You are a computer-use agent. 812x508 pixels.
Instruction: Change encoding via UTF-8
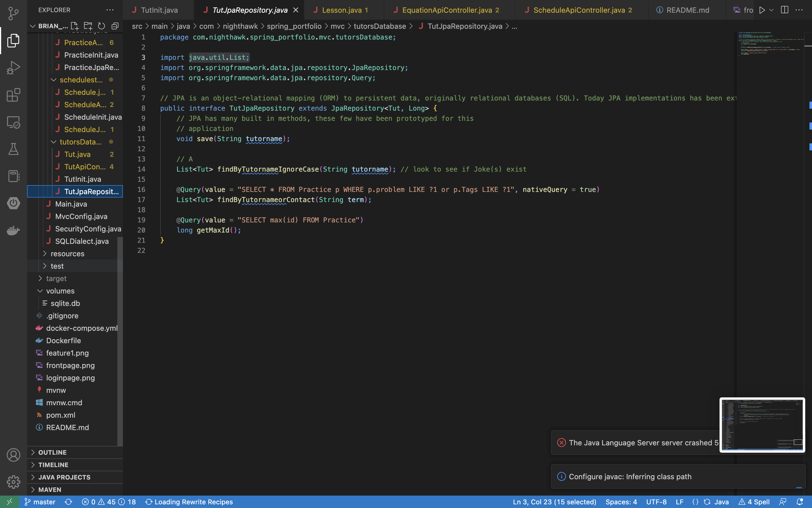(656, 502)
